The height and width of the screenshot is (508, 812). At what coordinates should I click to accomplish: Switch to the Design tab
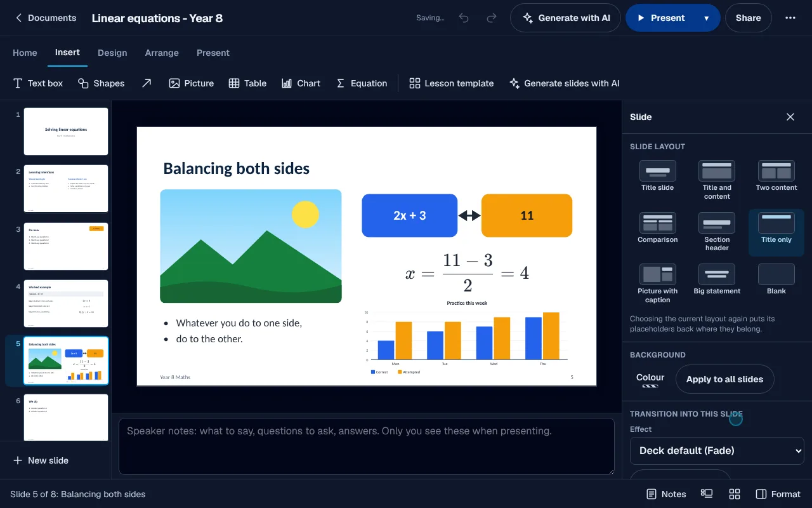click(112, 53)
